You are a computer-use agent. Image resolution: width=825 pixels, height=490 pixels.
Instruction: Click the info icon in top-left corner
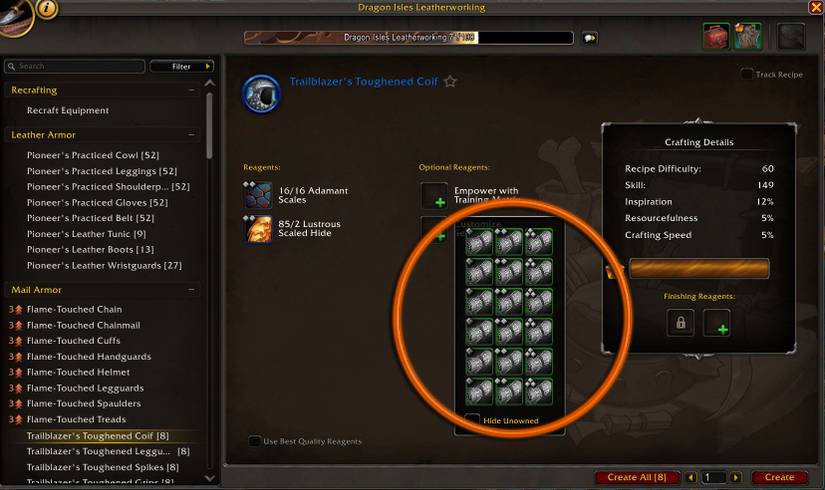(x=46, y=8)
